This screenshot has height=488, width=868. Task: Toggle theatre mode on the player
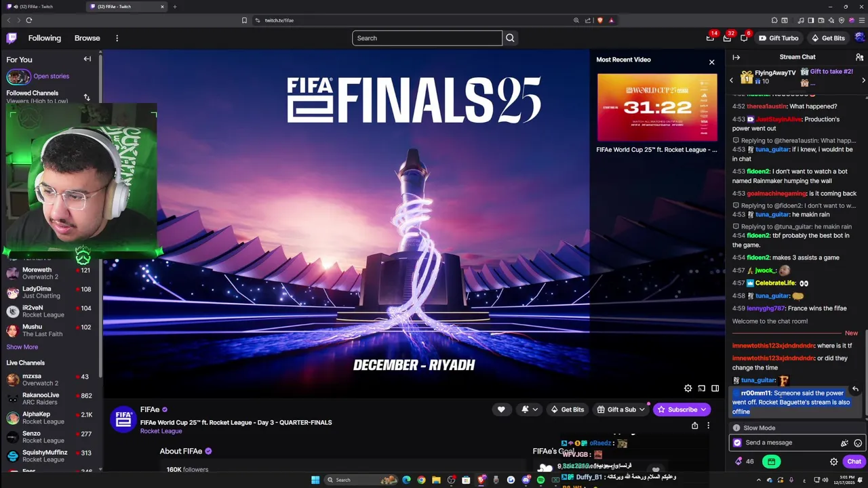point(715,388)
